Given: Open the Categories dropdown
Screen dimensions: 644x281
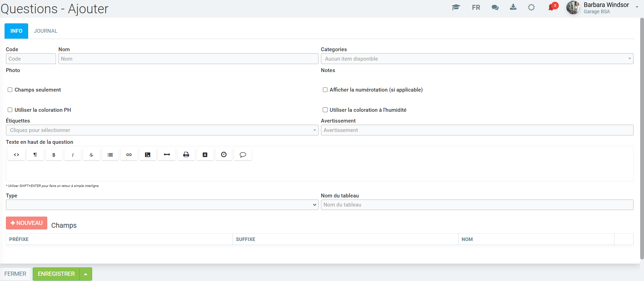Looking at the screenshot, I should pyautogui.click(x=477, y=59).
